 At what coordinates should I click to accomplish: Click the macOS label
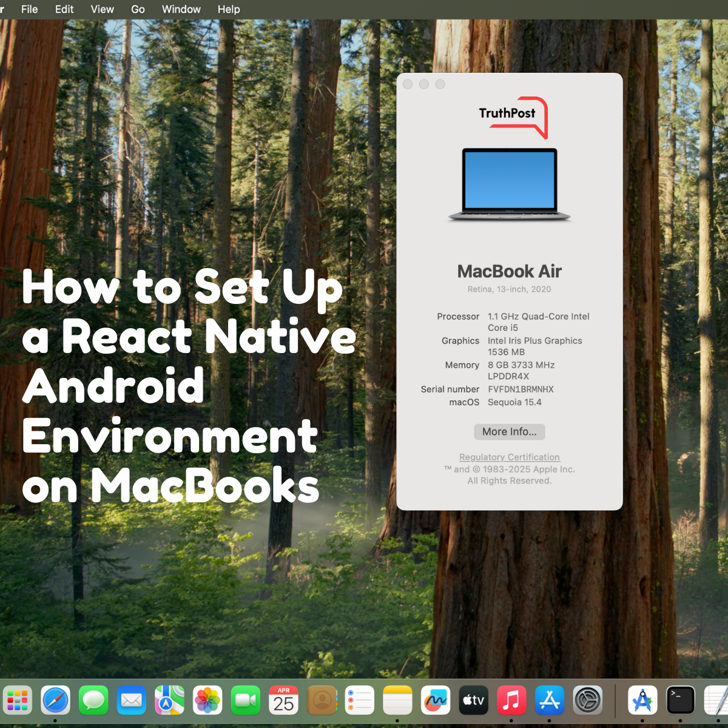(464, 402)
